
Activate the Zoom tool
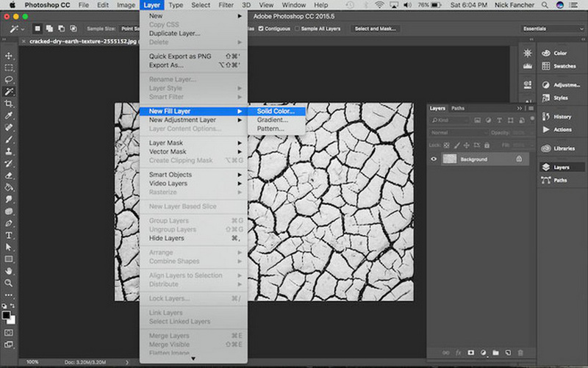click(x=9, y=282)
